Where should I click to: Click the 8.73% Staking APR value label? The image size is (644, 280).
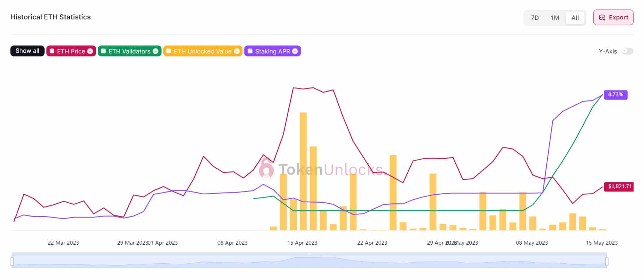point(615,95)
